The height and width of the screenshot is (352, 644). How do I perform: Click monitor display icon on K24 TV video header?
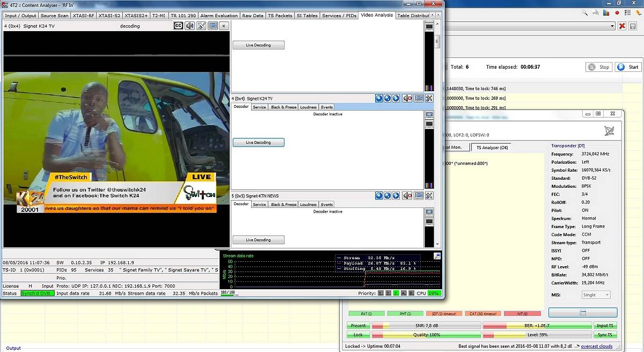tap(213, 26)
